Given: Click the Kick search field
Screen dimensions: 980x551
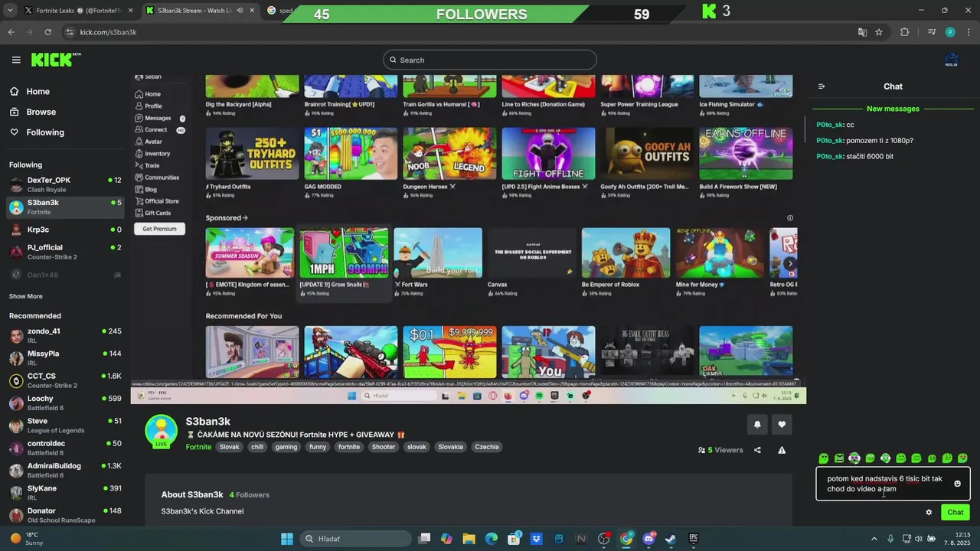Looking at the screenshot, I should 490,60.
